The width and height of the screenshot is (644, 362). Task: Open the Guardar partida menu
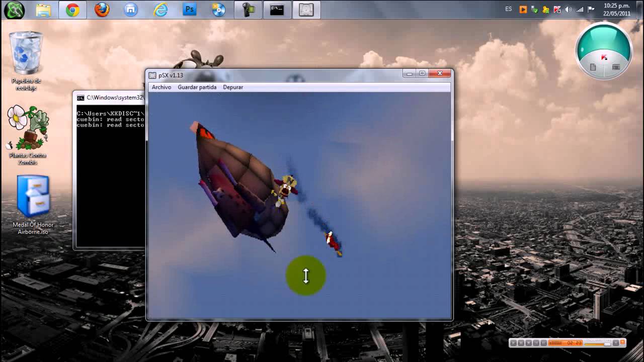pyautogui.click(x=197, y=87)
